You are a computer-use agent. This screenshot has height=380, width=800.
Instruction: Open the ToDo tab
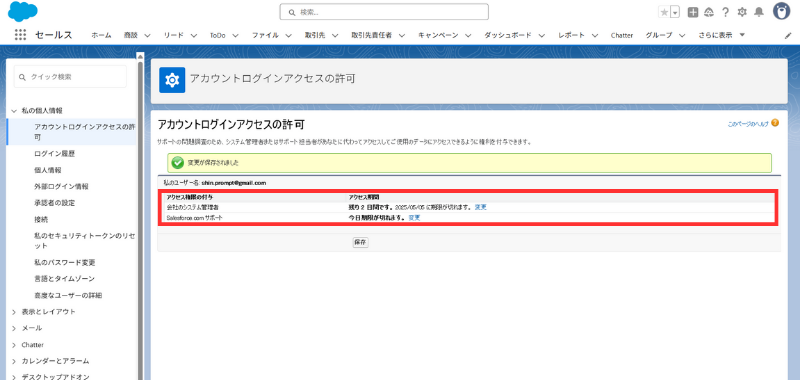click(217, 35)
